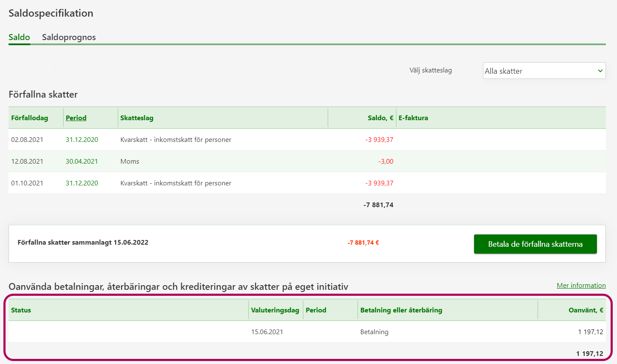Screen dimensions: 617x364
Task: Open period link 30.04.2021 for Moms
Action: (x=82, y=162)
